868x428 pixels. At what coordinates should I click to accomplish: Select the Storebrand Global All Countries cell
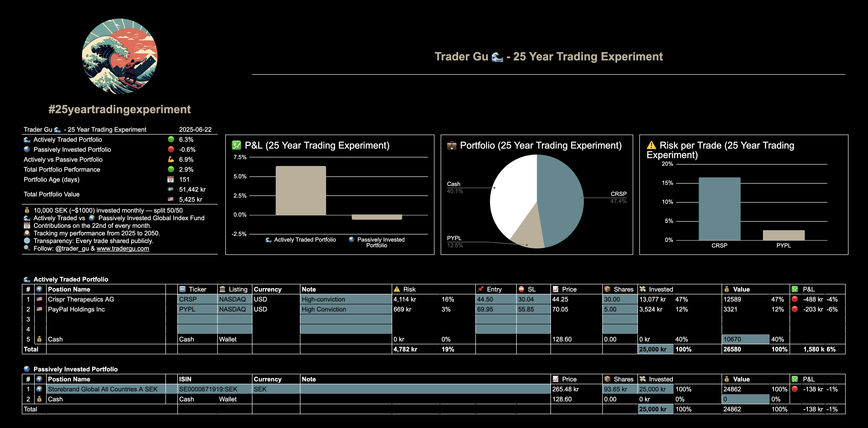pos(106,389)
